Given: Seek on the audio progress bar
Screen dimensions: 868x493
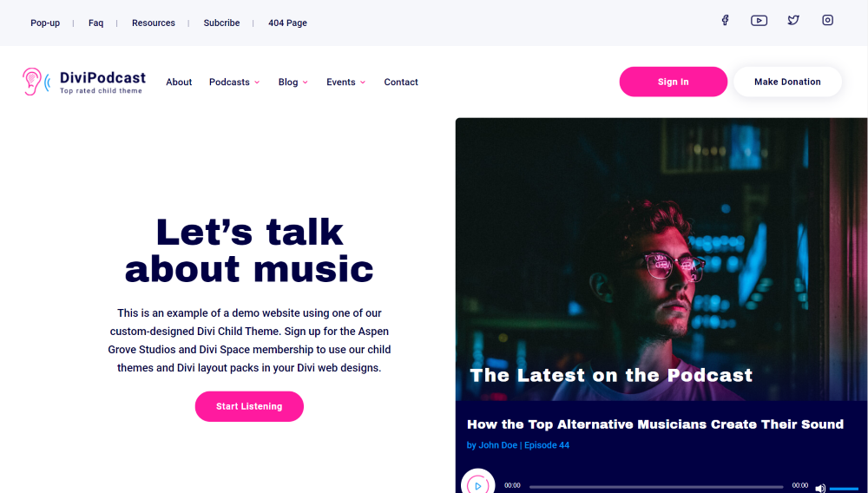Looking at the screenshot, I should 656,487.
